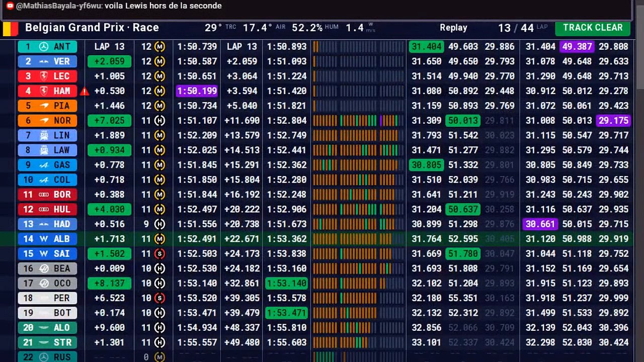
Task: Click the mini-sector bar in HAD's row
Action: click(358, 224)
